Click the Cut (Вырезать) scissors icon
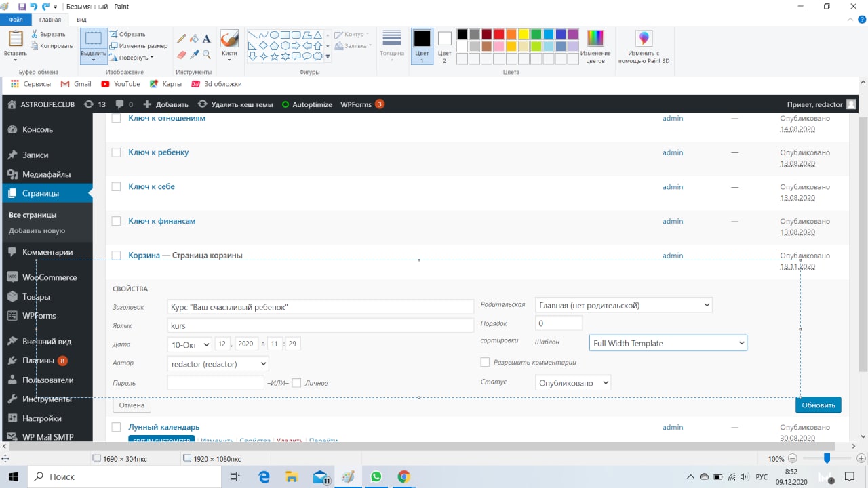Image resolution: width=868 pixels, height=488 pixels. (x=35, y=34)
